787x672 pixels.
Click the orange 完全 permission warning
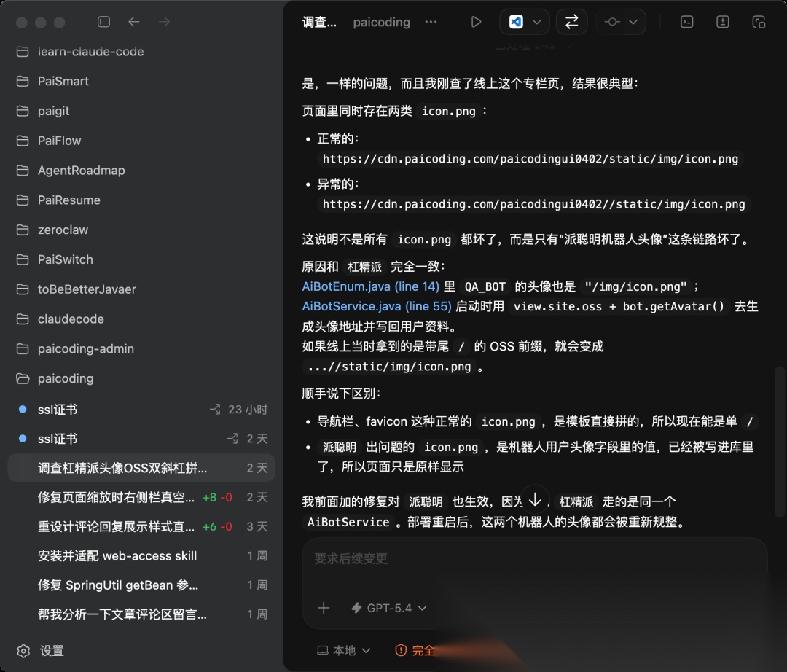coord(415,650)
